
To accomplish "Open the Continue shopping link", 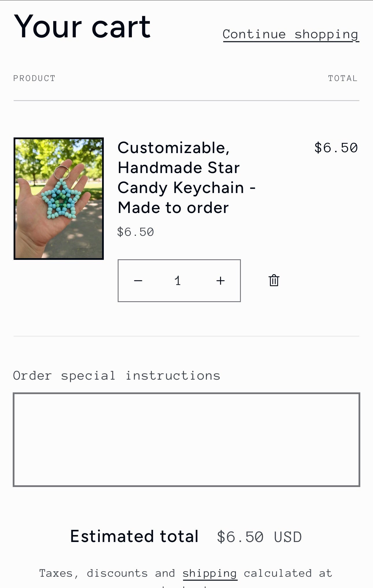I will (290, 34).
